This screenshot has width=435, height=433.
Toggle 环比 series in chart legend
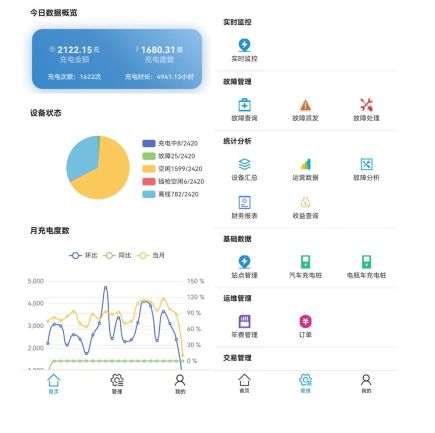click(83, 256)
